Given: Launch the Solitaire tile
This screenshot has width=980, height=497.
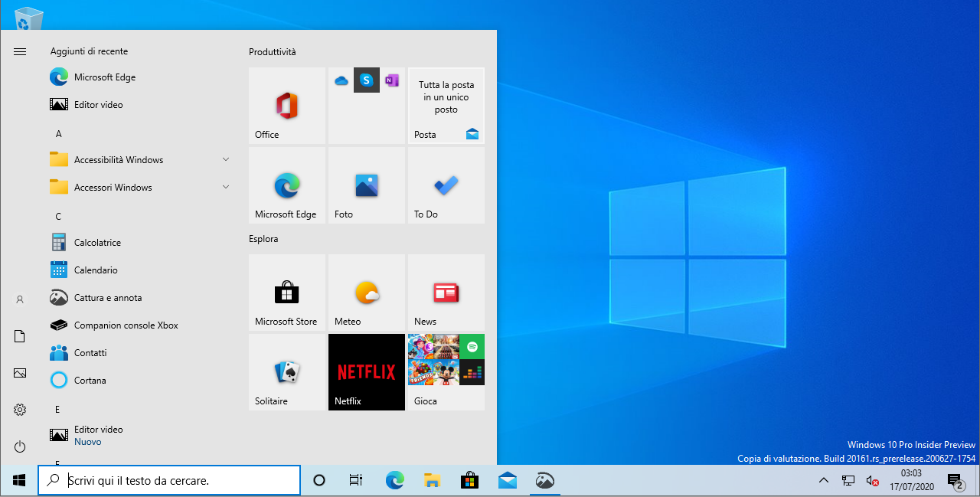Looking at the screenshot, I should tap(287, 372).
